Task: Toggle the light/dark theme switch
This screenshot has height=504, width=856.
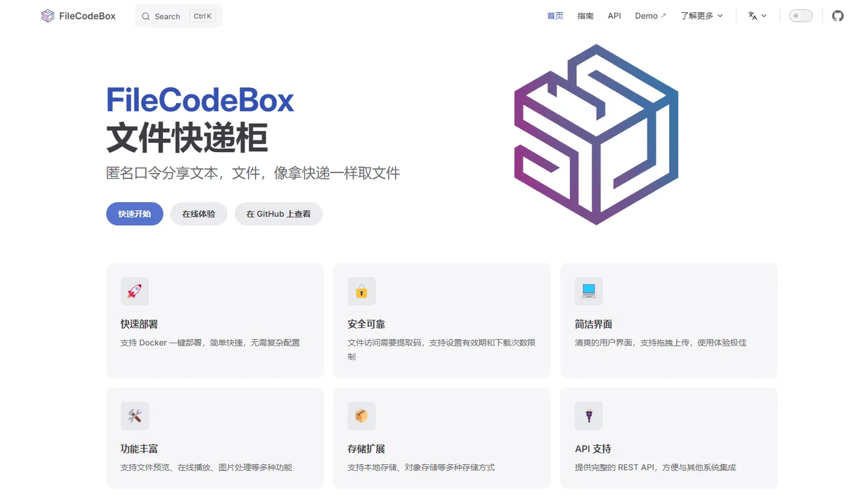Action: [801, 16]
